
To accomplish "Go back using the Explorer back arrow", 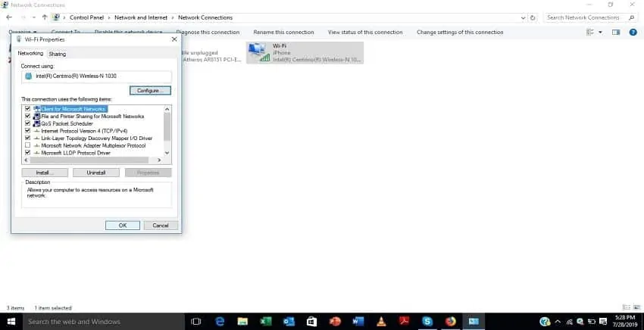I will pos(9,17).
